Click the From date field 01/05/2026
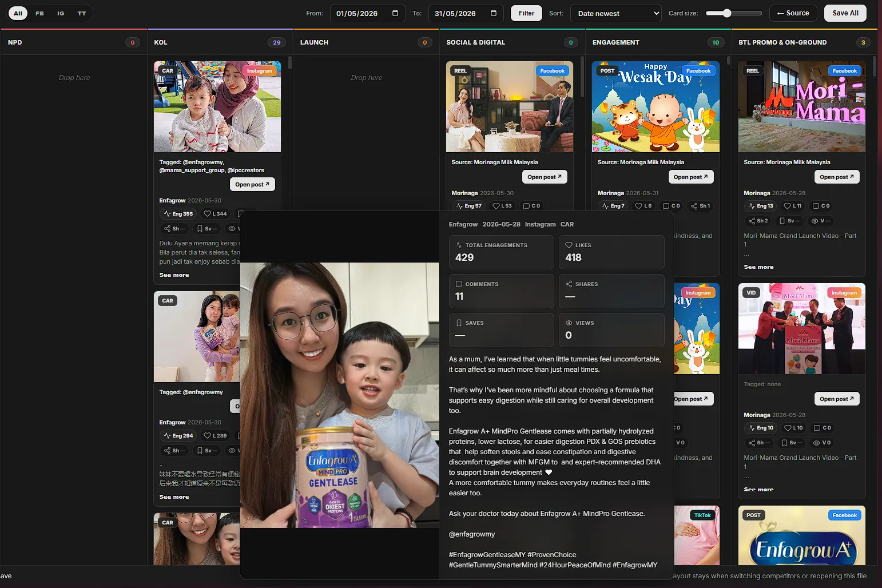Image resolution: width=882 pixels, height=588 pixels. click(x=367, y=13)
